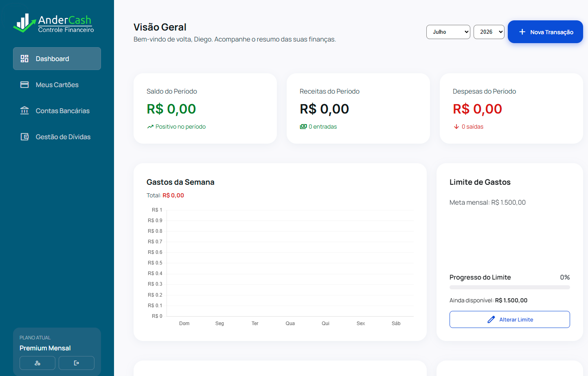Click the green R$ 0,00 balance value

point(171,109)
